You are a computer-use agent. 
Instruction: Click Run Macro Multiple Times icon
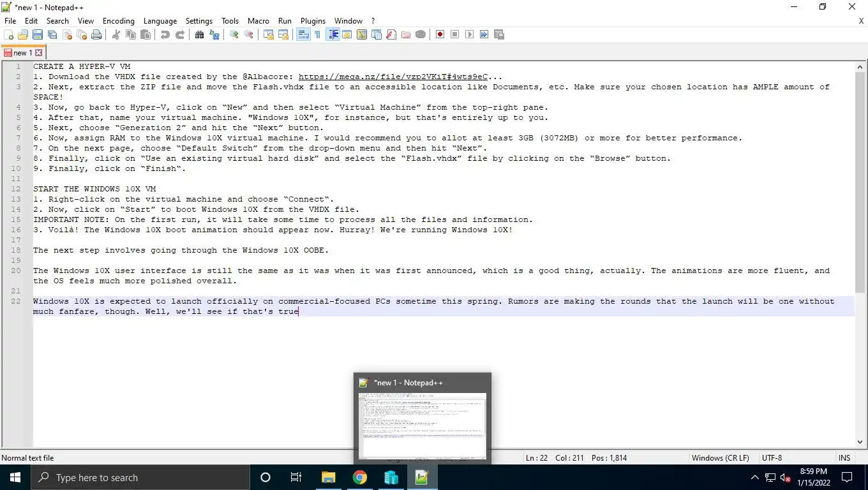[484, 34]
